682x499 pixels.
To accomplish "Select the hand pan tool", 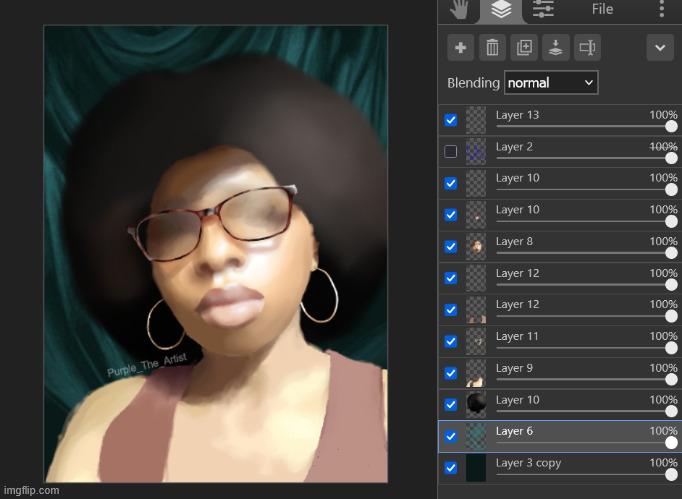I will [461, 10].
